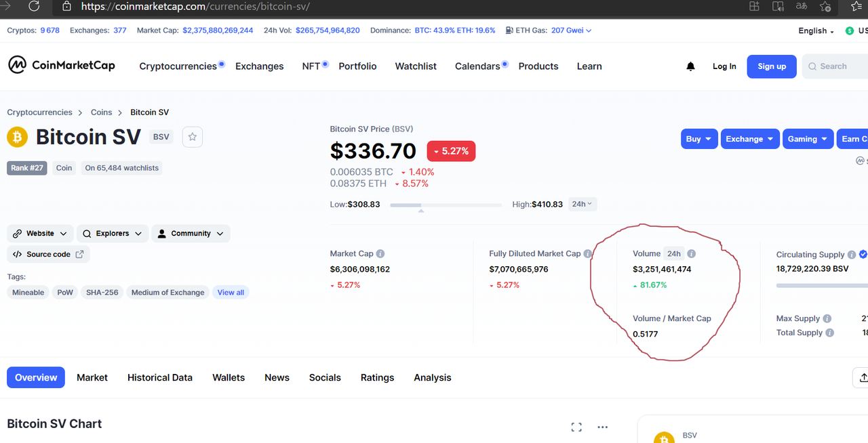Click the Coins breadcrumb link
The image size is (868, 443).
tap(102, 112)
